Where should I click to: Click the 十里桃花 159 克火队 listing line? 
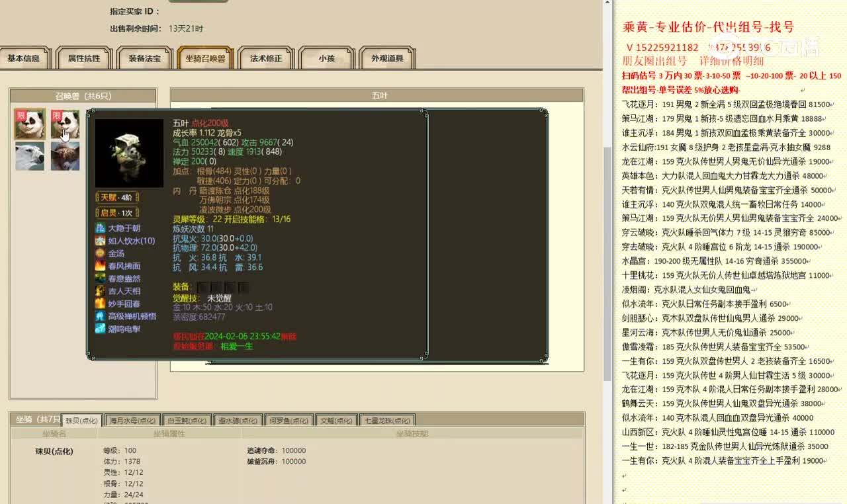coord(727,275)
